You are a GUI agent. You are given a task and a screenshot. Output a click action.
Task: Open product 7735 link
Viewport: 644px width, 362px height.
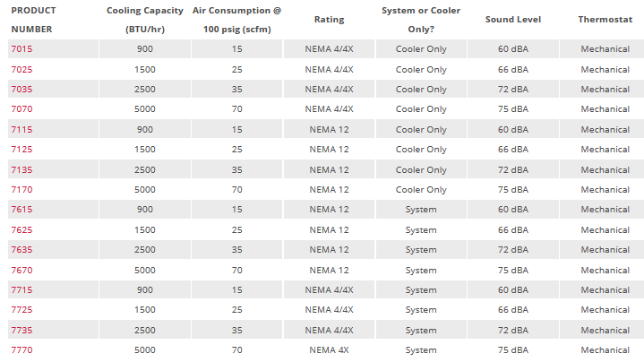(21, 330)
